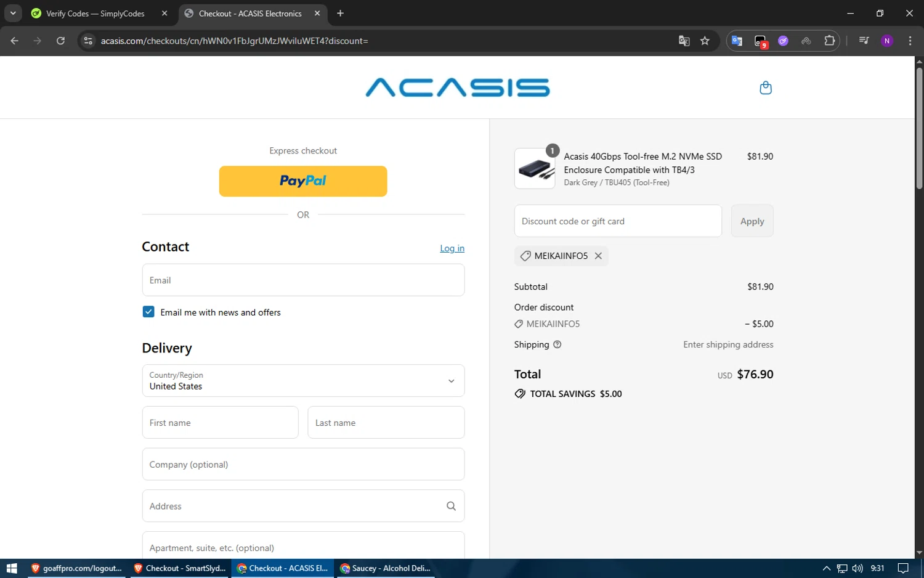Open the shopping bag cart icon
924x578 pixels.
pos(766,88)
